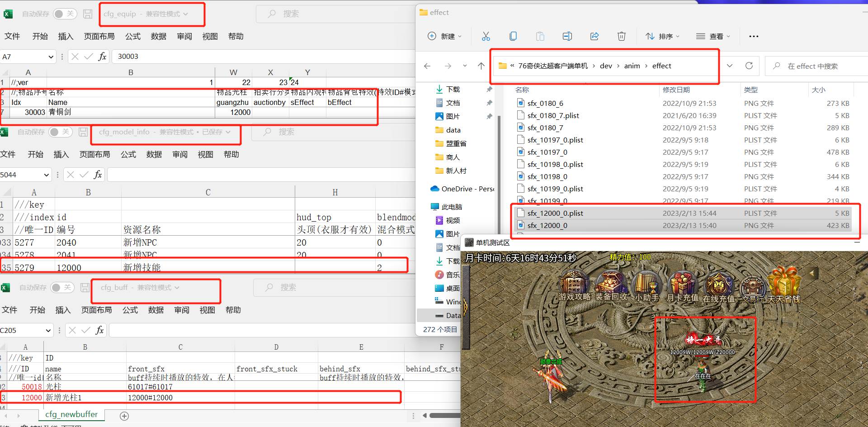Open the three-dot more options in Explorer
The height and width of the screenshot is (427, 868).
point(754,36)
